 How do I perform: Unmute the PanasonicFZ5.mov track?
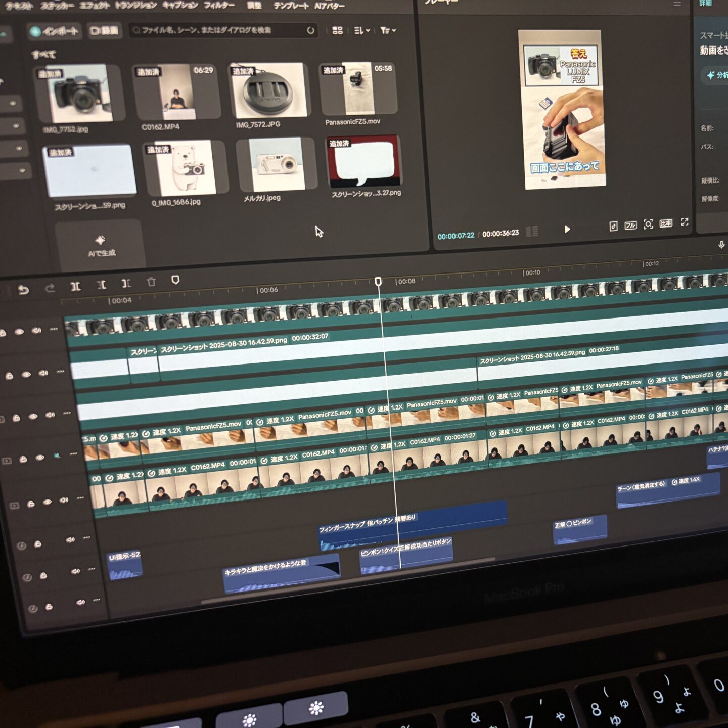coord(57,456)
